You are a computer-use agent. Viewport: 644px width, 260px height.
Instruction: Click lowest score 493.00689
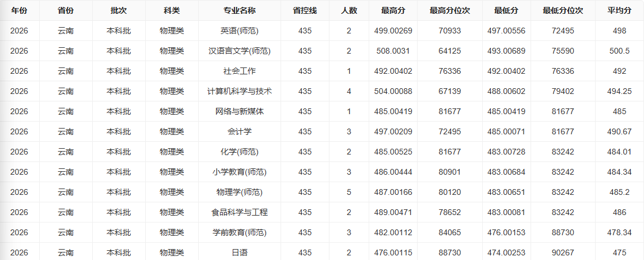tap(506, 51)
